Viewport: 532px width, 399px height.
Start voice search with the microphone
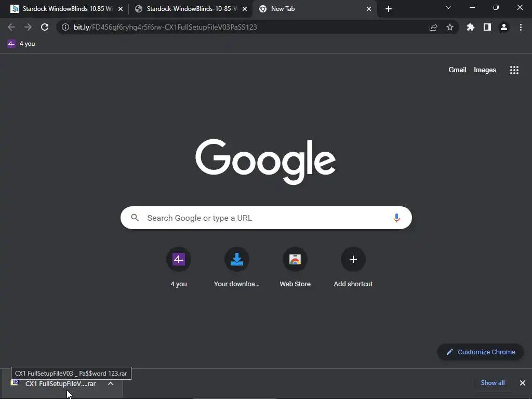(396, 218)
